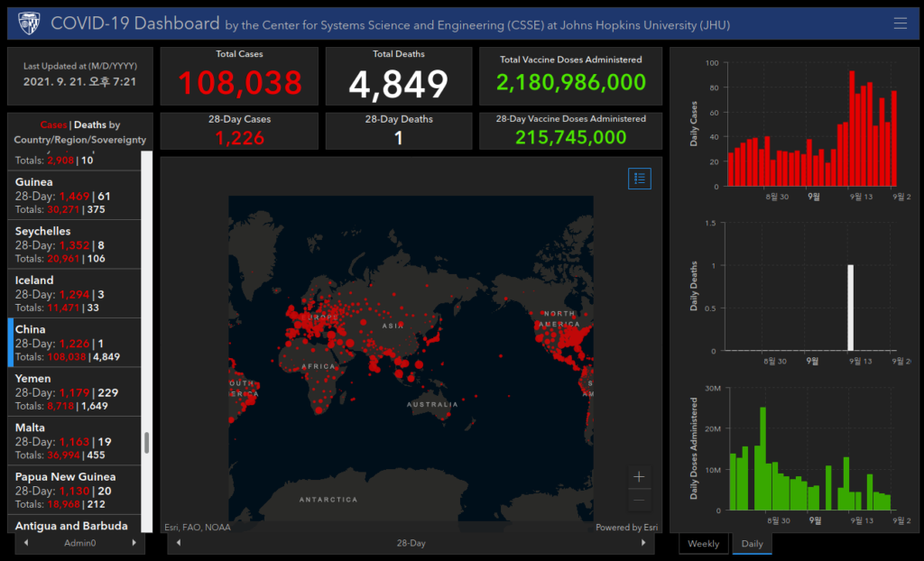Viewport: 924px width, 561px height.
Task: Click the Powered by Esri link
Action: pos(626,528)
